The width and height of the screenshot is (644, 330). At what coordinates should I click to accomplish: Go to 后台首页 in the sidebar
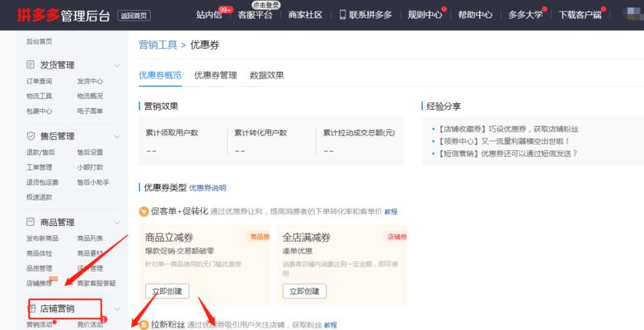[x=40, y=41]
